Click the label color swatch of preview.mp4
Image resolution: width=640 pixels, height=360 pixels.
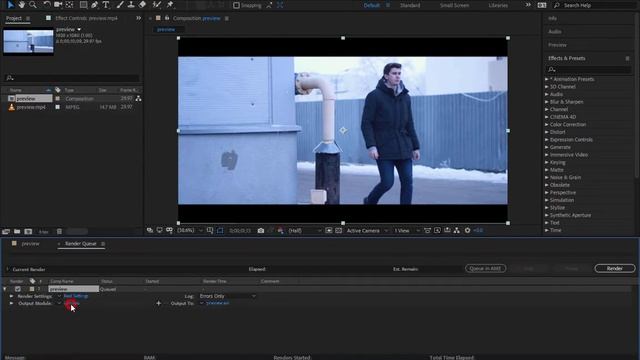(x=58, y=107)
